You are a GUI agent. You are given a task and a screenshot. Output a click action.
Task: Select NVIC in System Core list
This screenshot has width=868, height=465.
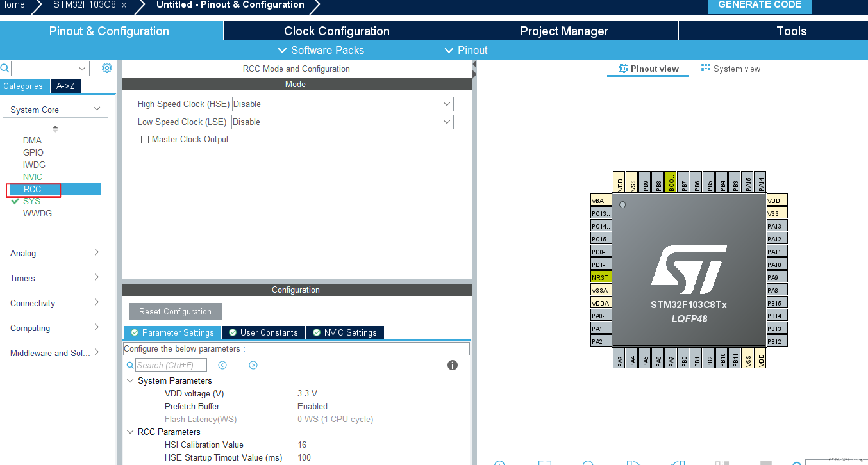[x=32, y=177]
